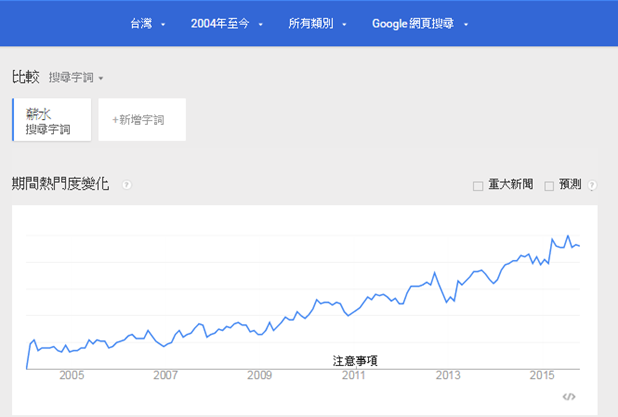This screenshot has height=417, width=618.
Task: Open the 台灣 region dropdown
Action: coord(148,23)
